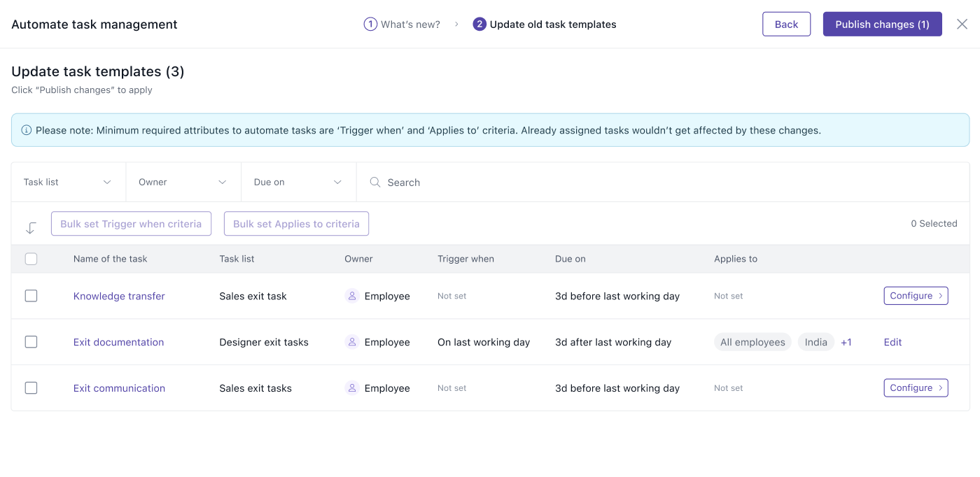Image resolution: width=980 pixels, height=477 pixels.
Task: Click Employee owner icon for Knowledge transfer
Action: coord(352,296)
